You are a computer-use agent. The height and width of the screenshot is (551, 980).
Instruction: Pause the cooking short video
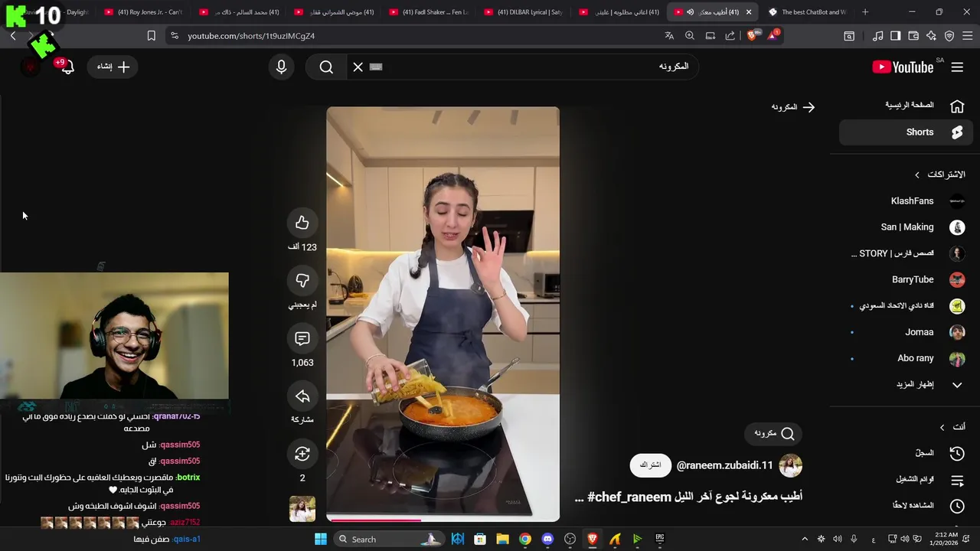click(x=443, y=314)
